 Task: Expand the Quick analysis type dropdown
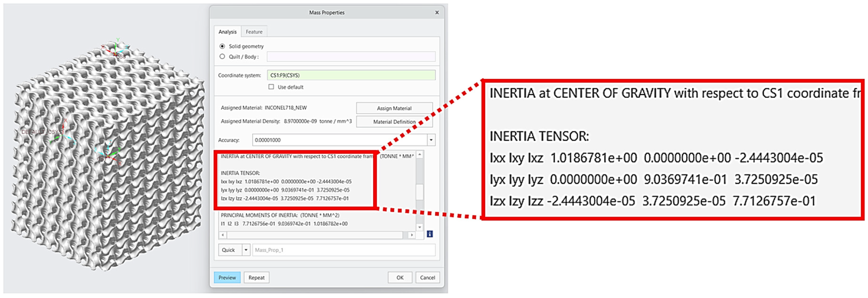[x=246, y=250]
